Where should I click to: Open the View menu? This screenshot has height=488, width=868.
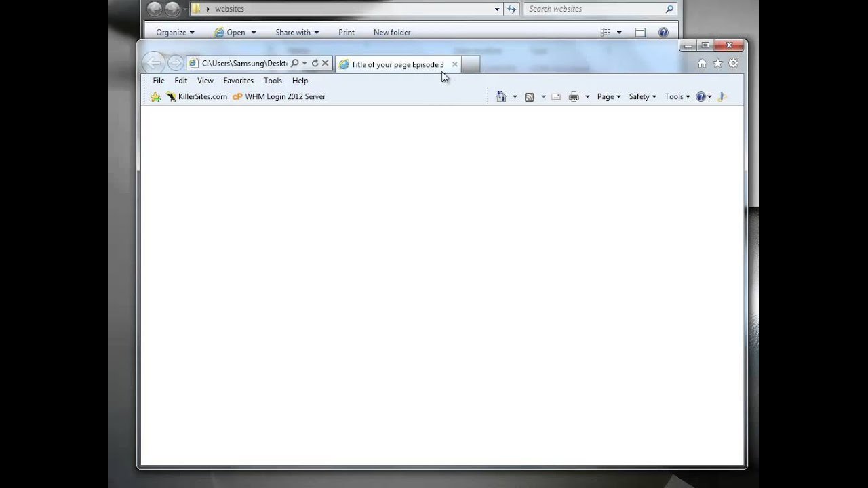click(205, 81)
